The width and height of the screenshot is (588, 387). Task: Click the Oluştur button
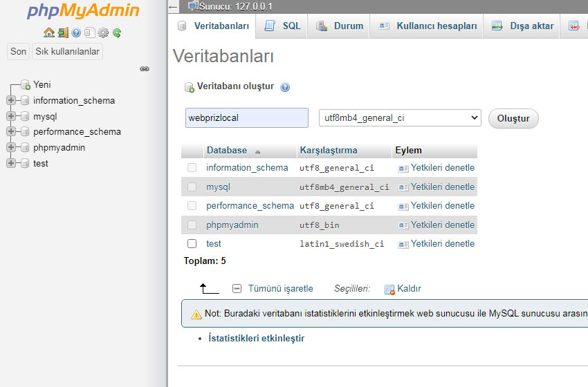(x=513, y=119)
